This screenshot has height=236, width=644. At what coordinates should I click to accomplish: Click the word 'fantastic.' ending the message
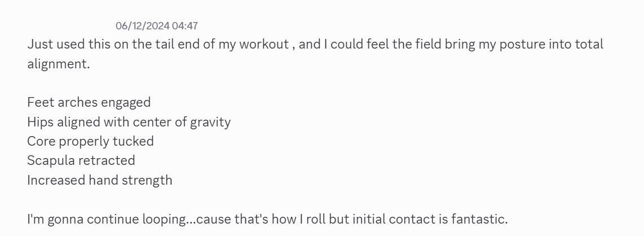pos(479,219)
